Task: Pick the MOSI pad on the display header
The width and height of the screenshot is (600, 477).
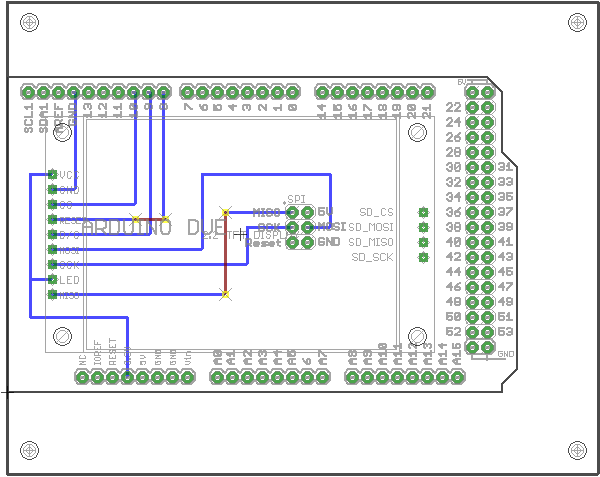Action: click(x=52, y=249)
